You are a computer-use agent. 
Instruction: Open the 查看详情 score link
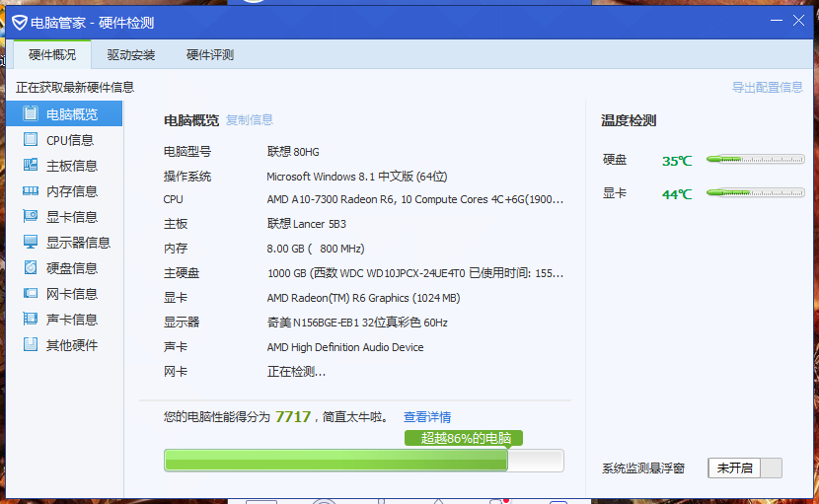pos(426,417)
